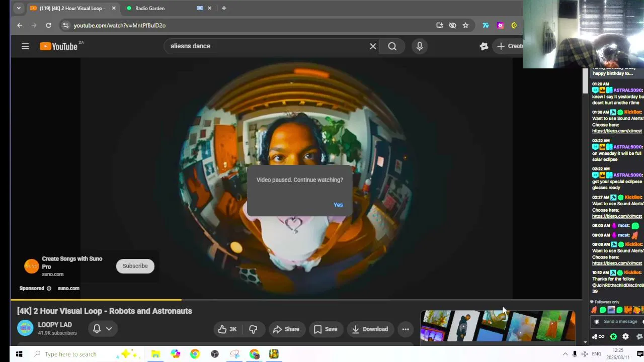Image resolution: width=644 pixels, height=362 pixels.
Task: Go to the YouTube home logo
Action: (58, 46)
